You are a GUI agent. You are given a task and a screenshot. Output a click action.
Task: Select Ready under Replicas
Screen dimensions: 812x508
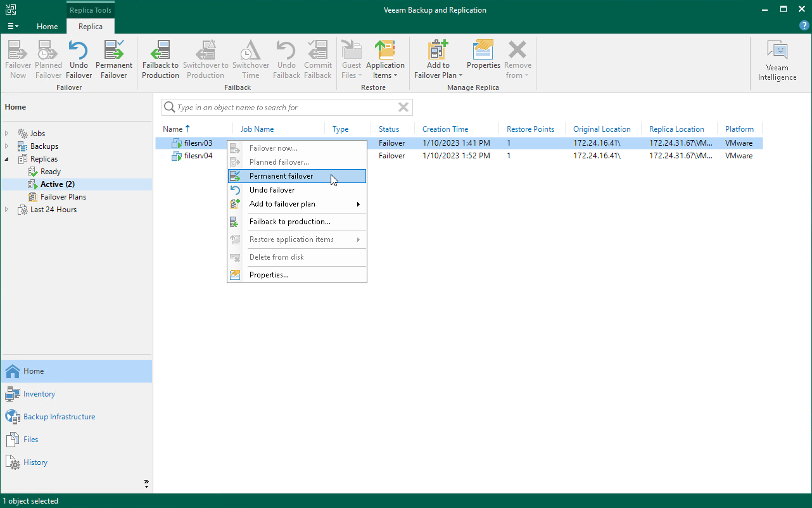pyautogui.click(x=51, y=172)
